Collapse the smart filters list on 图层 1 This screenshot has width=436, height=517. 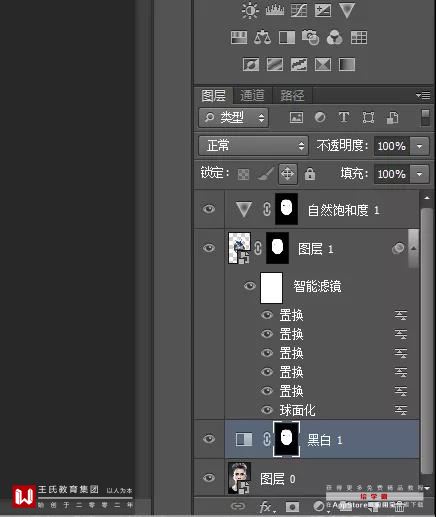pos(413,248)
